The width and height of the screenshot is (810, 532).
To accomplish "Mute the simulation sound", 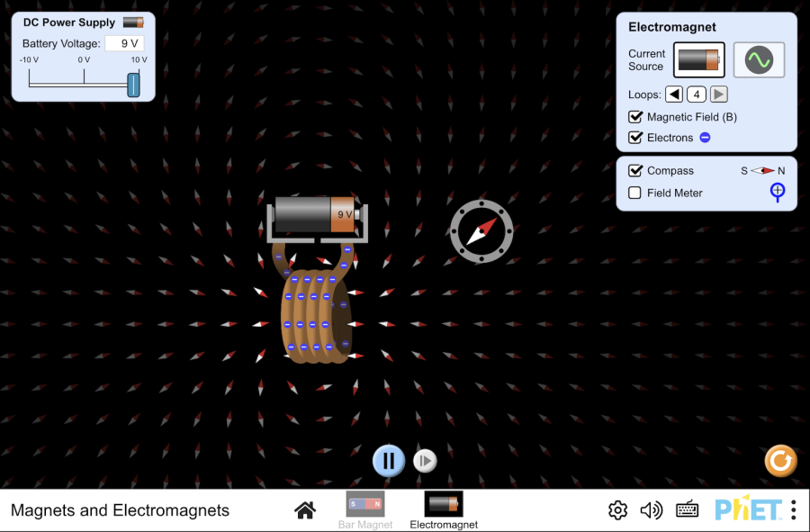I will point(651,510).
